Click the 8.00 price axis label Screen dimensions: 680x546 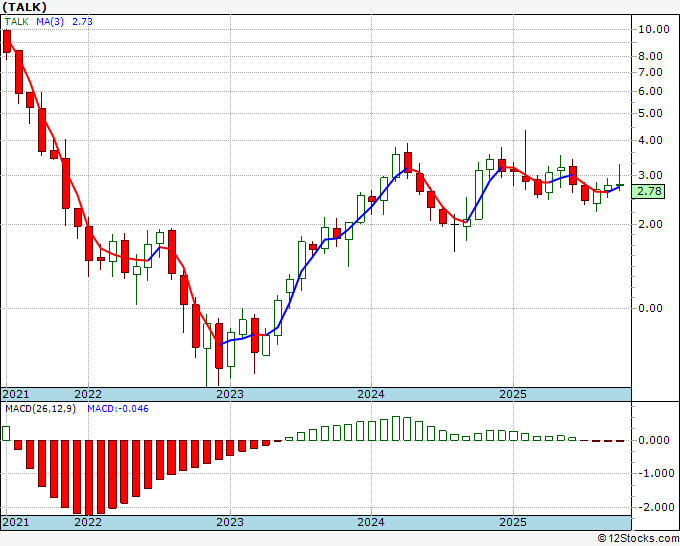(650, 56)
